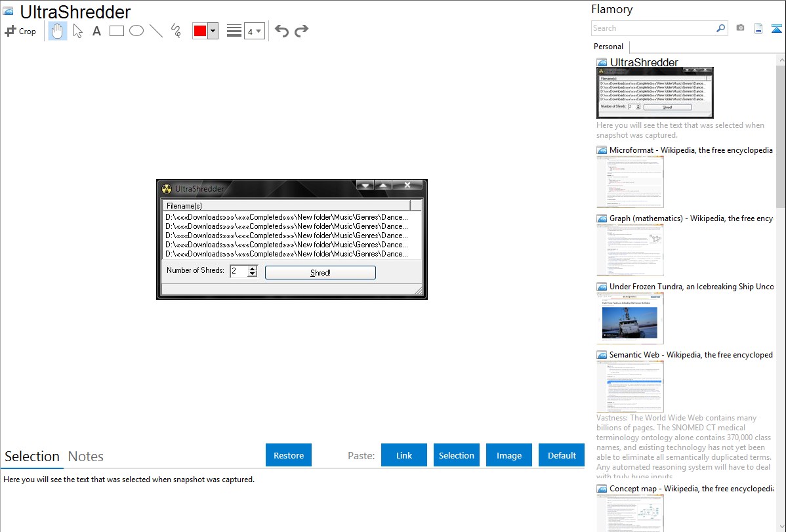Choose the freehand squiggle tool
786x532 pixels.
[x=176, y=31]
